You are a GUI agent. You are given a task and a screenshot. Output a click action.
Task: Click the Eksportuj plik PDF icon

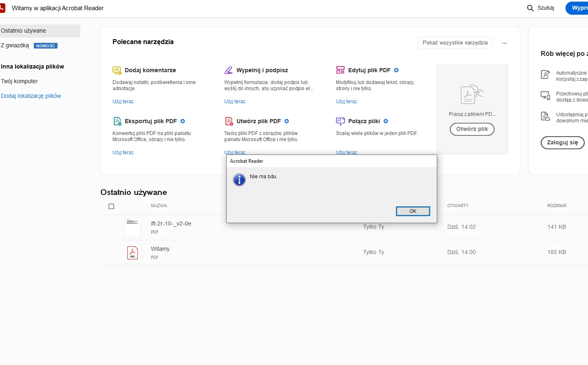click(x=117, y=121)
